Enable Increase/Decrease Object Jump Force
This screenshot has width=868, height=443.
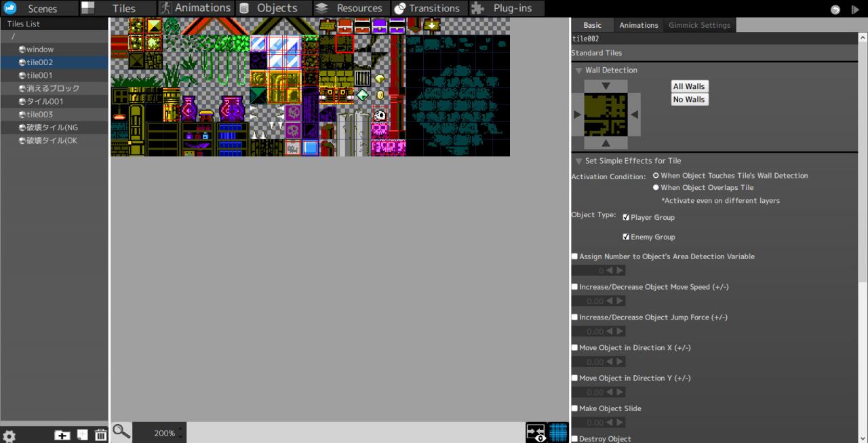575,317
